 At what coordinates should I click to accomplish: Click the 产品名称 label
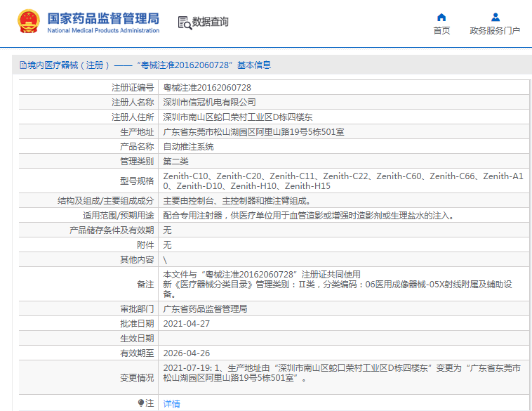(137, 147)
